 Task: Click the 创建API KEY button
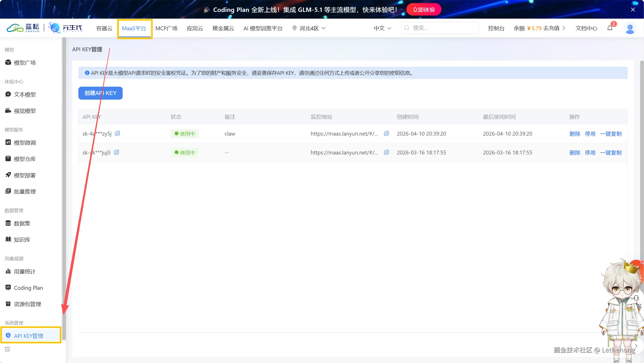point(100,93)
